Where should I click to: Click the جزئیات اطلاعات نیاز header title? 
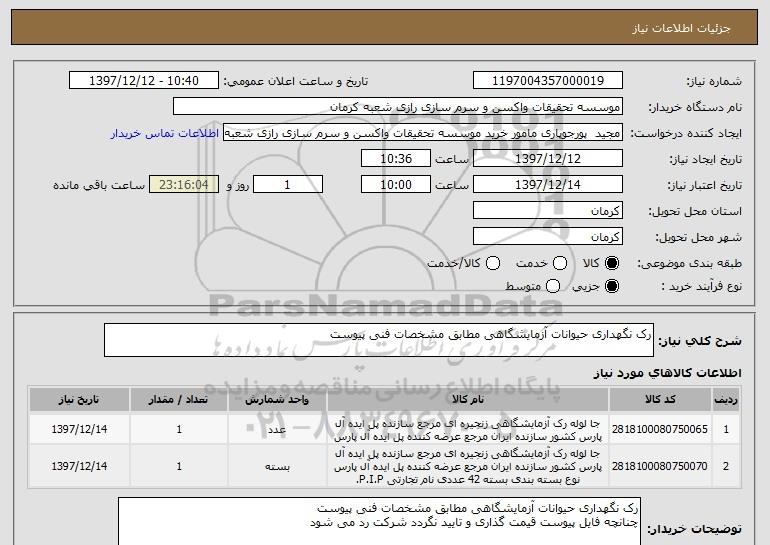click(x=681, y=28)
